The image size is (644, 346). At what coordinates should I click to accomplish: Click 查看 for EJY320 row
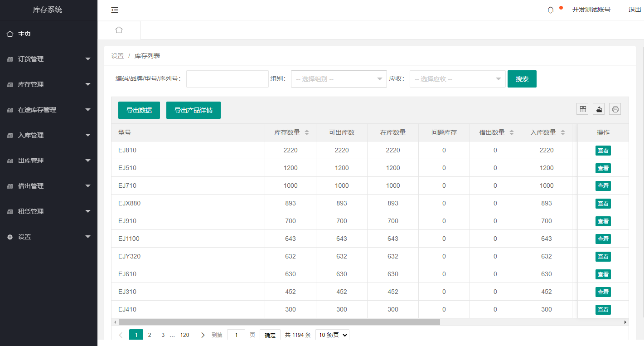tap(603, 257)
